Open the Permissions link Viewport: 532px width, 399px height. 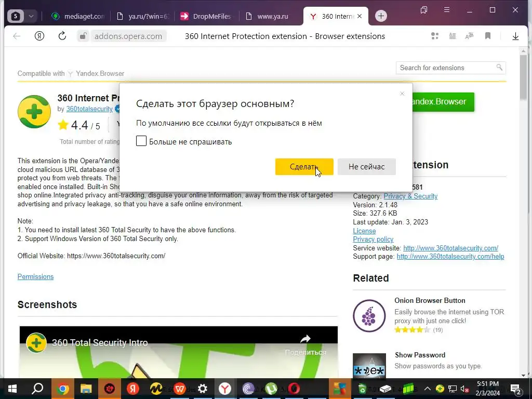pyautogui.click(x=35, y=276)
